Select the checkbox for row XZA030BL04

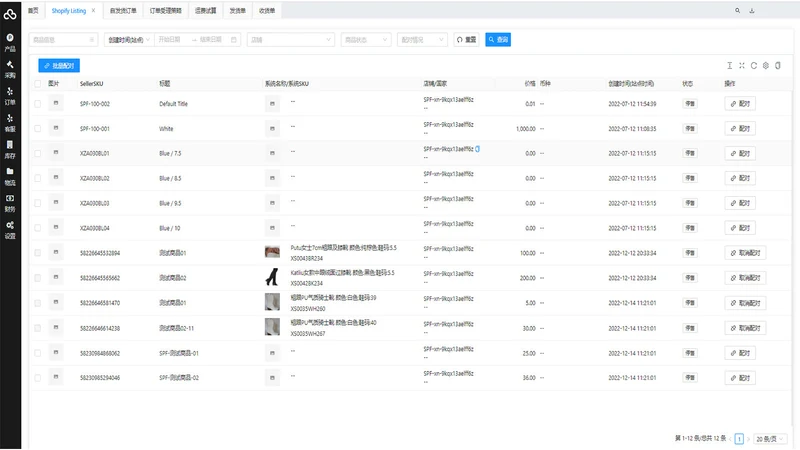tap(38, 228)
